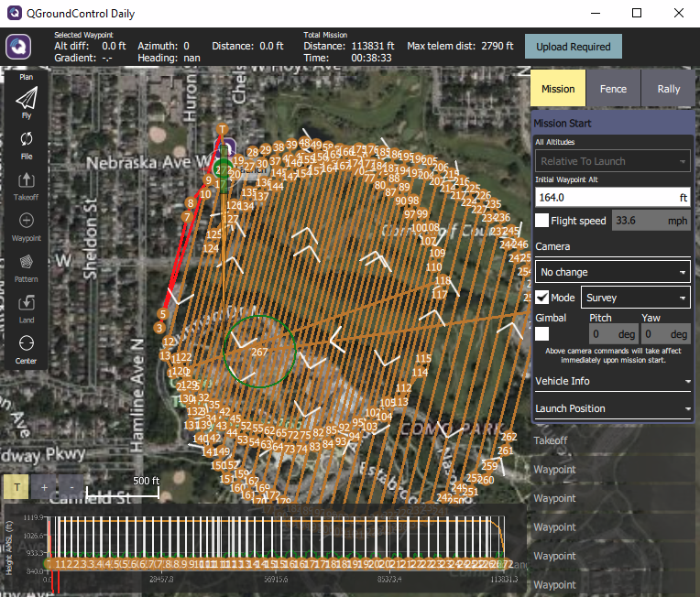Viewport: 700px width, 597px height.
Task: Click the Gimbal Yaw degrees field
Action: [665, 333]
